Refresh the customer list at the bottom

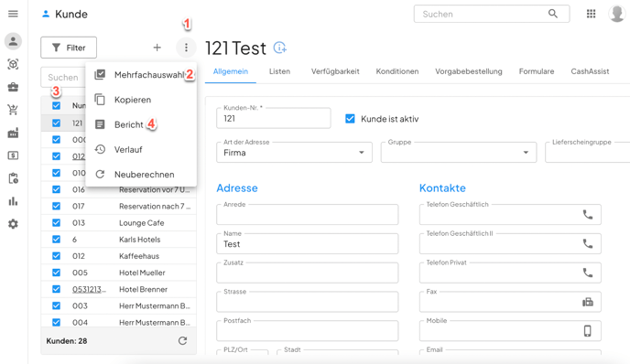pos(182,341)
